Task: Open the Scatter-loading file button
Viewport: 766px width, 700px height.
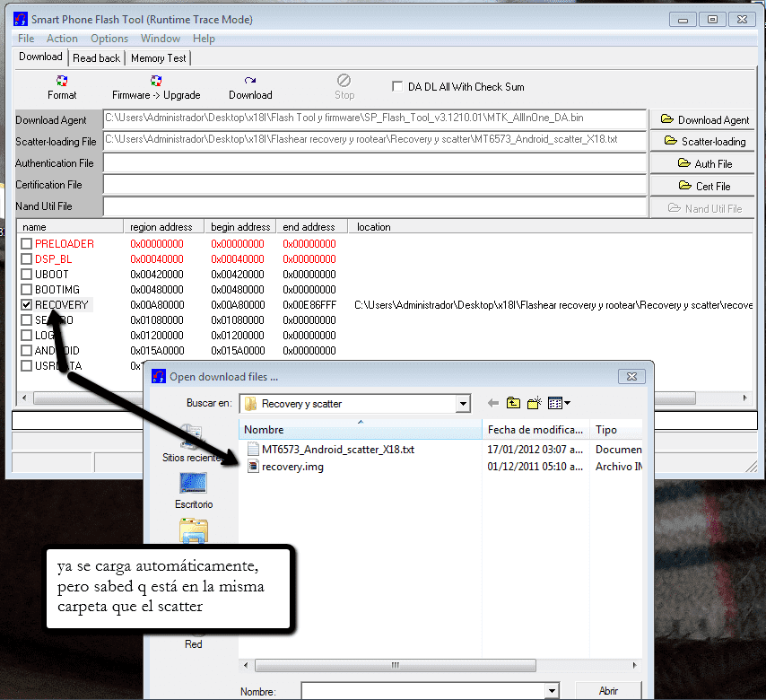Action: tap(702, 141)
